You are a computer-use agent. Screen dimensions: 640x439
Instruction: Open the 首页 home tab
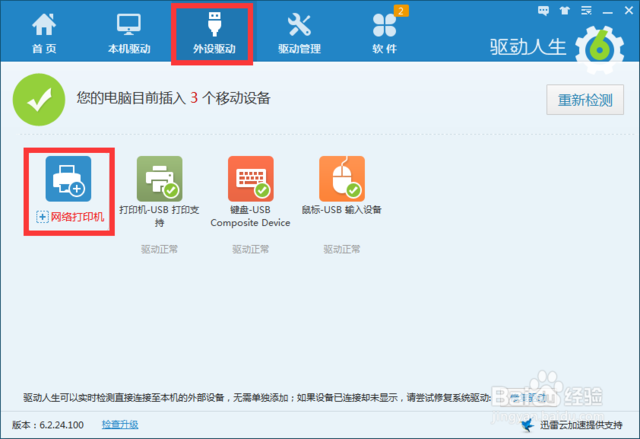tap(44, 33)
